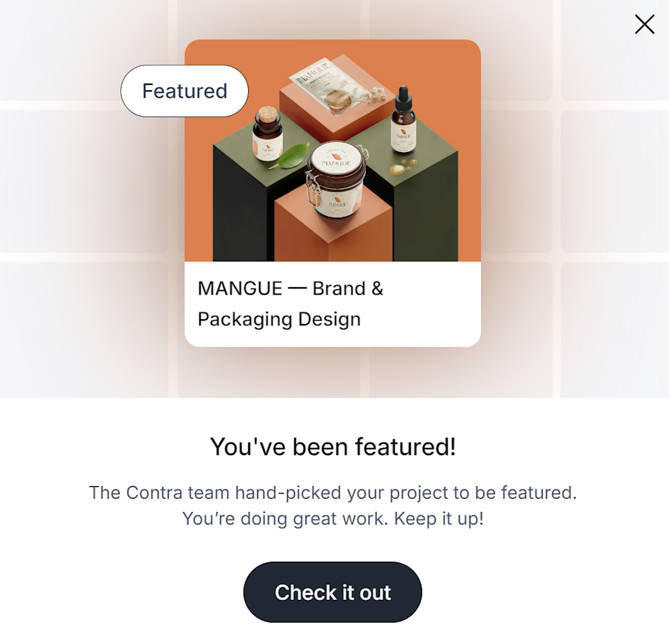Open the MANGUE project thumbnail image
This screenshot has height=644, width=669.
pyautogui.click(x=332, y=151)
